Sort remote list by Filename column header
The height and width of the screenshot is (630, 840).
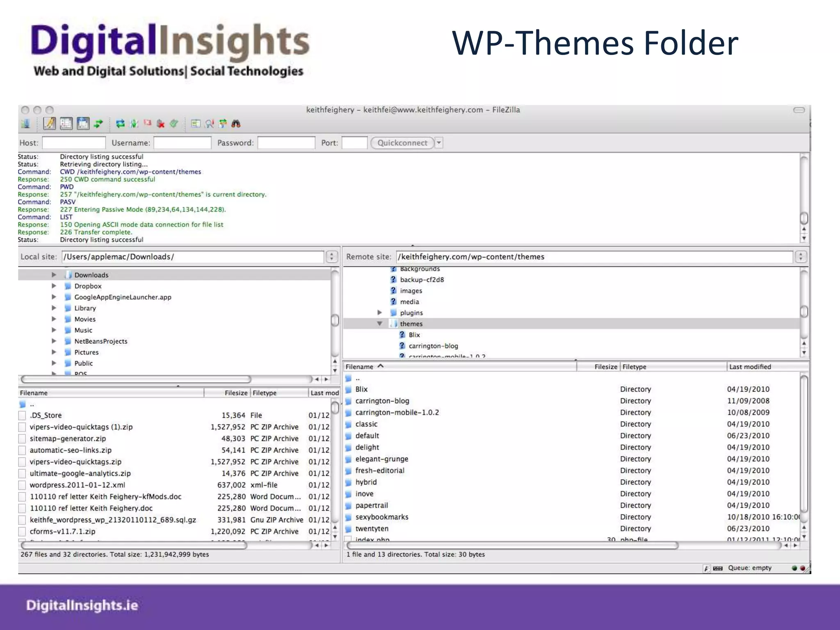459,367
